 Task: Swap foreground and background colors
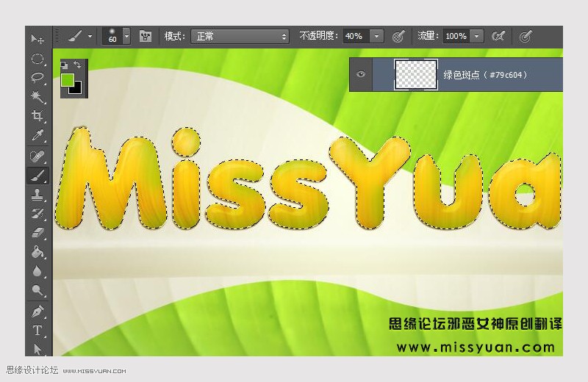[78, 65]
